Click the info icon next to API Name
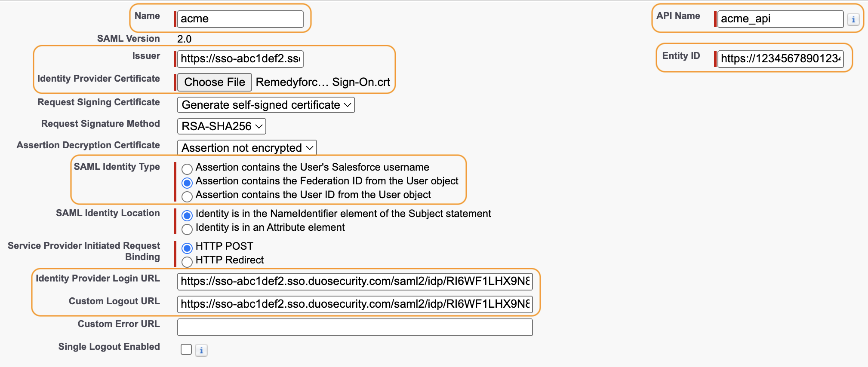Screen dimensions: 868x367 click(854, 19)
